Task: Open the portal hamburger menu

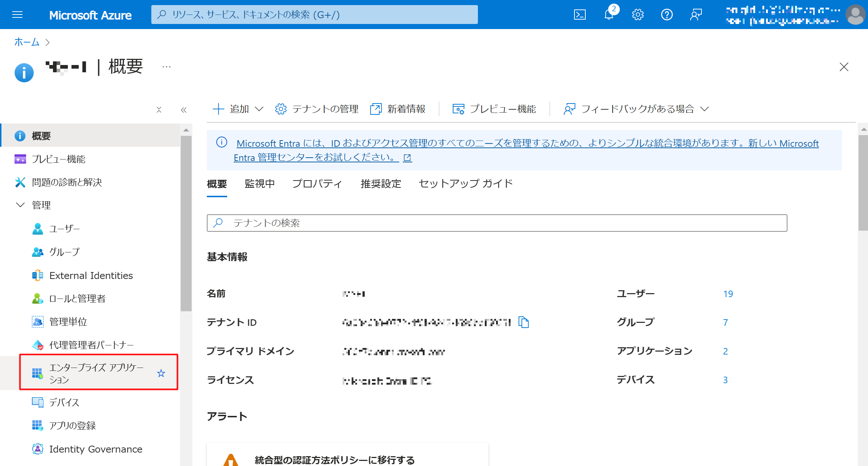Action: pos(17,15)
